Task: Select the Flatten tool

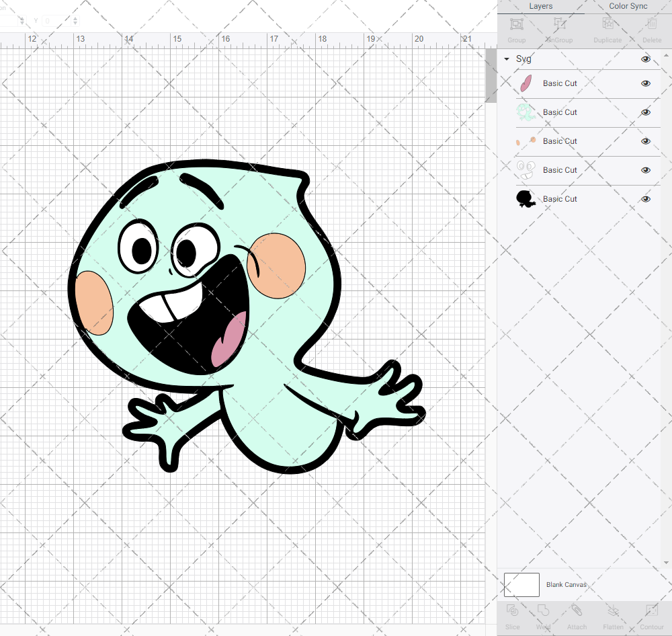Action: [x=614, y=610]
